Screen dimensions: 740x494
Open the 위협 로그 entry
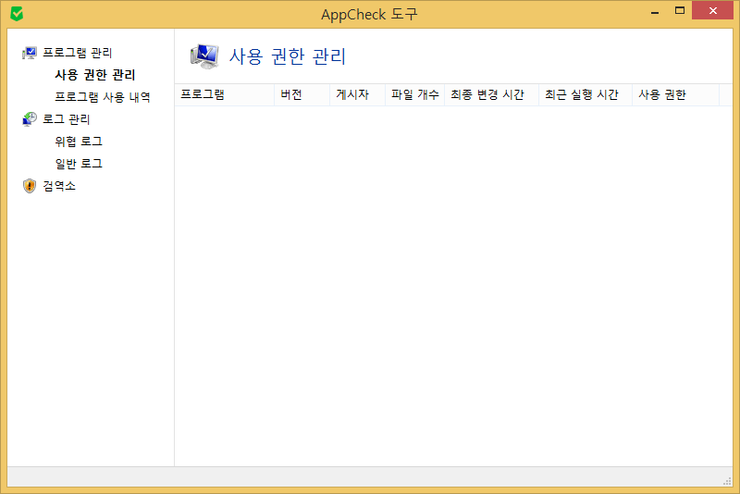click(x=78, y=142)
